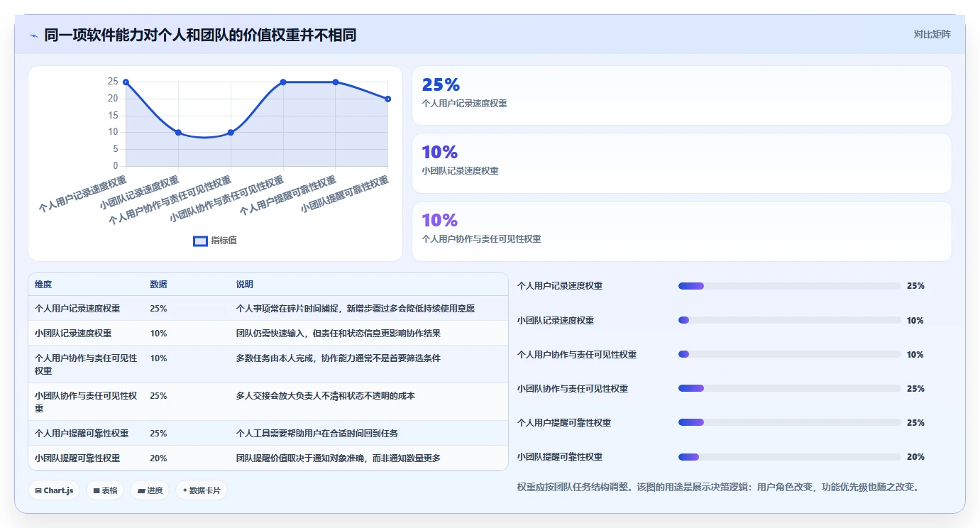This screenshot has width=980, height=528.
Task: Select the 进度 tag chip
Action: tap(150, 490)
